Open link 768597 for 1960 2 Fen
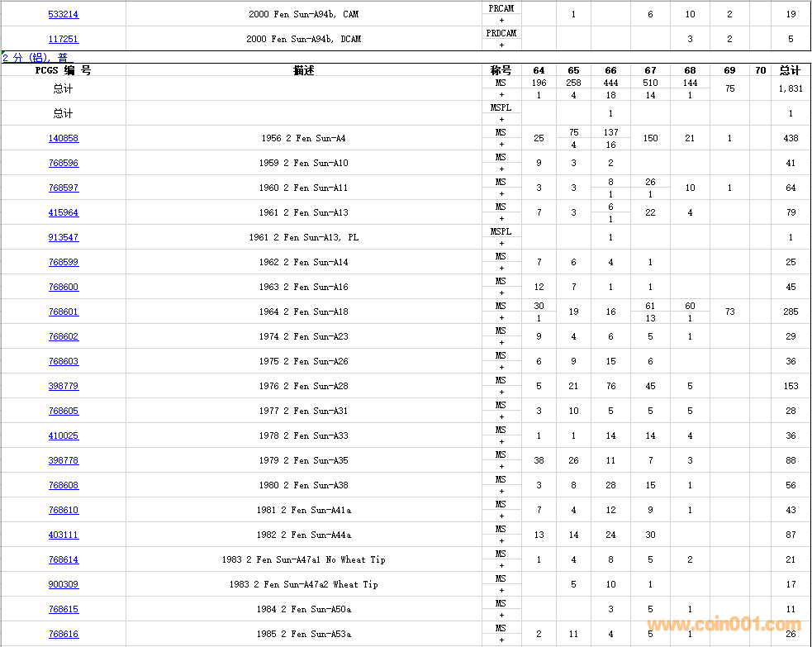Viewport: 812px width, 647px height. [64, 188]
